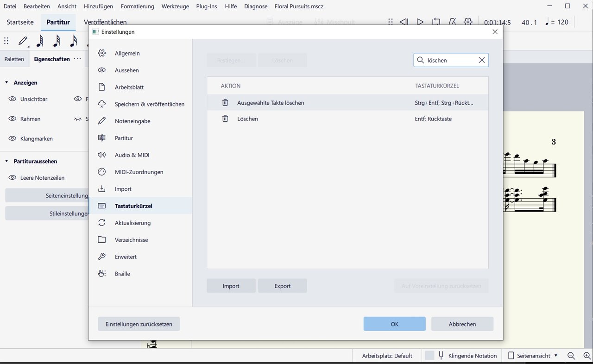Click the play button in the playback toolbar
The width and height of the screenshot is (593, 364).
coord(420,22)
